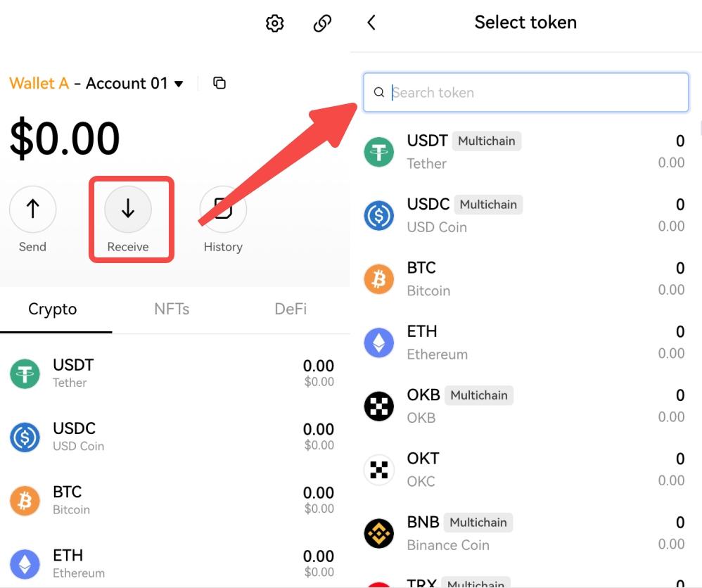Image resolution: width=702 pixels, height=588 pixels.
Task: Select the Crypto tab
Action: click(x=53, y=309)
